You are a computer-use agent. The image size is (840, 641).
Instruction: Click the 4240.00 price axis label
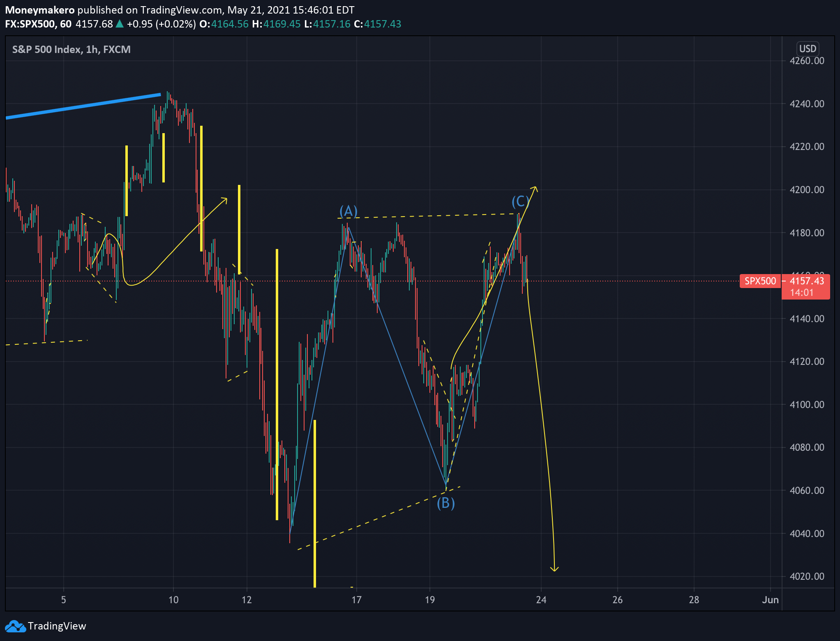(807, 104)
